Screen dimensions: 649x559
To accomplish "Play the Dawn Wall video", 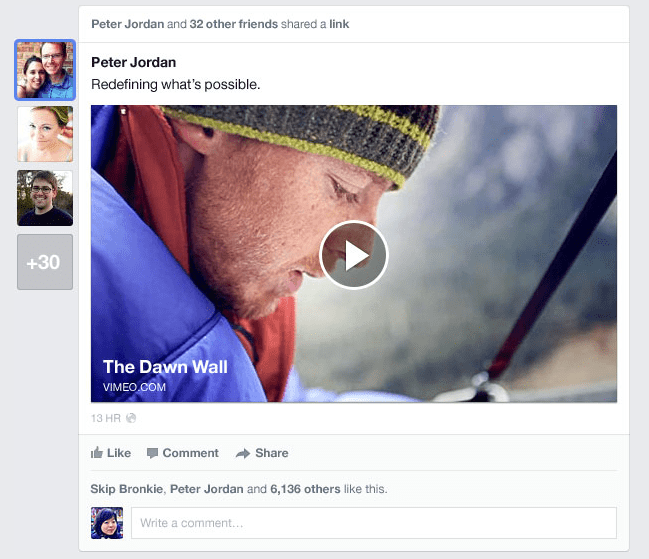I will (x=353, y=255).
